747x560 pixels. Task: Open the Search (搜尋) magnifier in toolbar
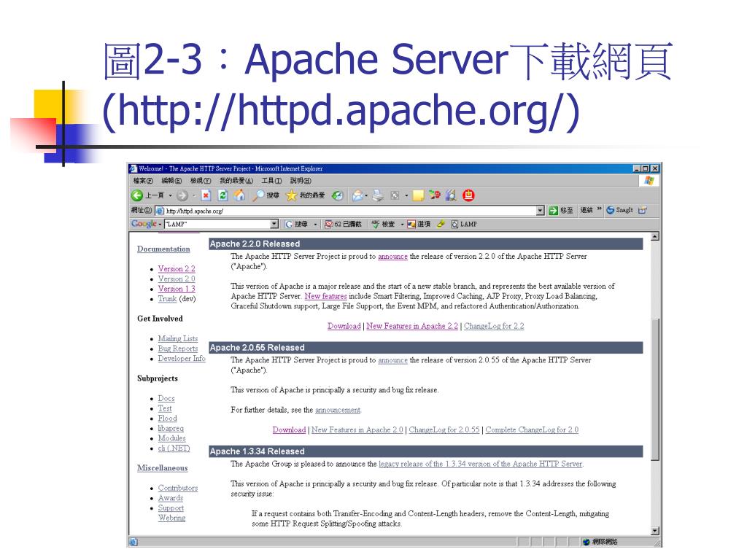(266, 195)
